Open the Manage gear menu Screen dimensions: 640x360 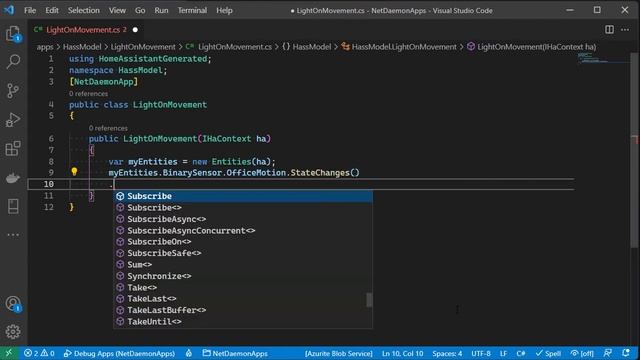[13, 331]
